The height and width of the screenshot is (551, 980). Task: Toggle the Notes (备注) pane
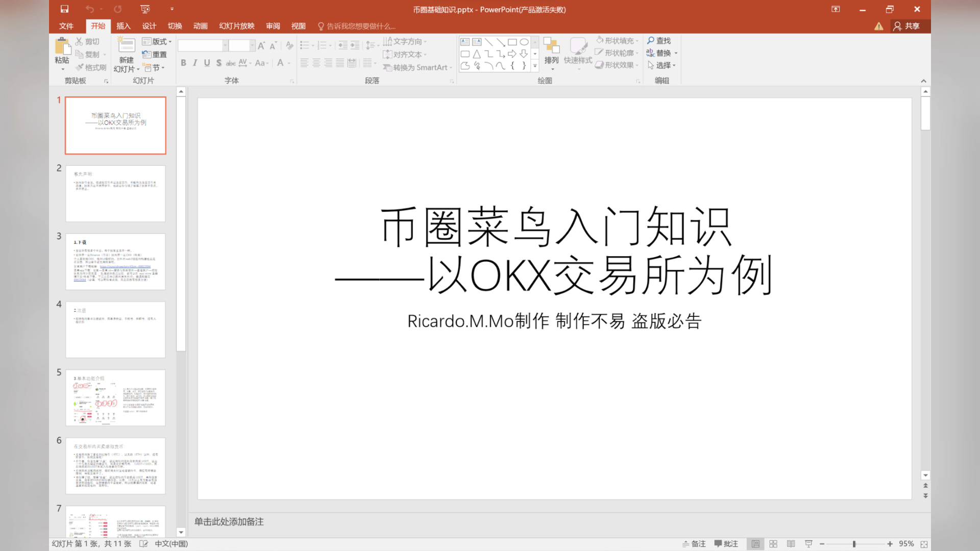(x=694, y=544)
